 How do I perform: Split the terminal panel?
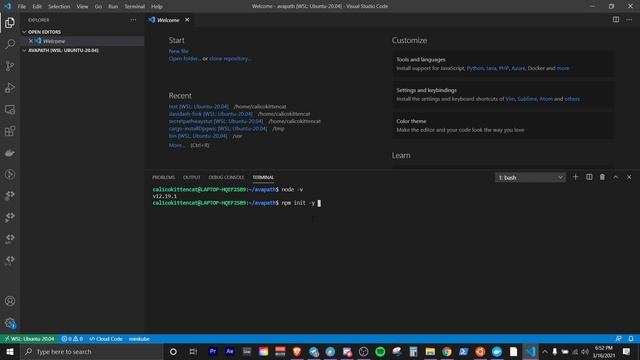click(589, 177)
